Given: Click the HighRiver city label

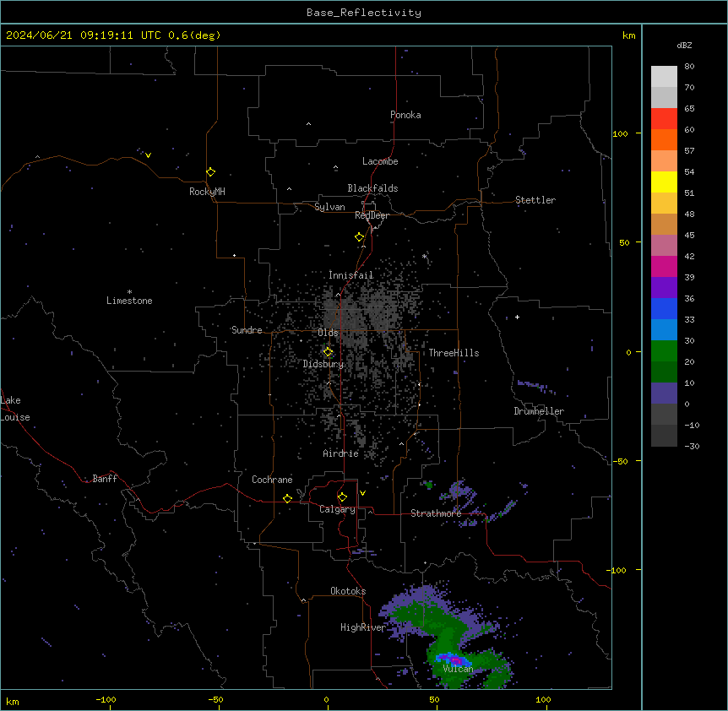Looking at the screenshot, I should (363, 627).
